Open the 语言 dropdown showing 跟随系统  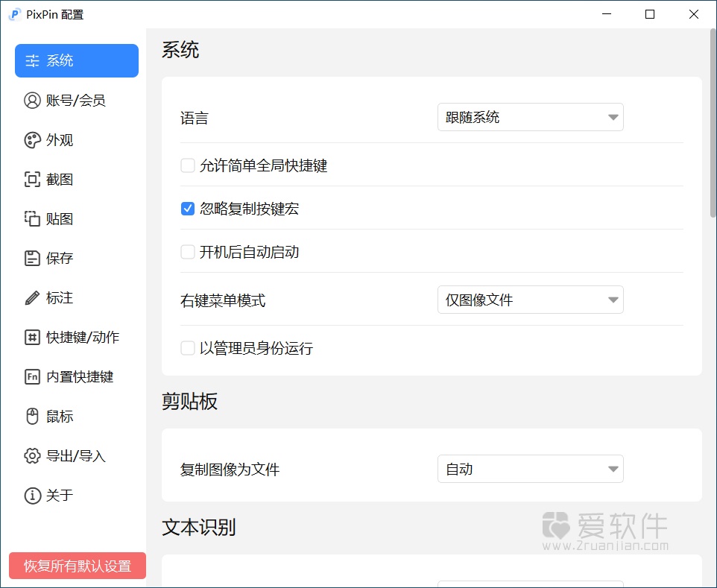(530, 117)
